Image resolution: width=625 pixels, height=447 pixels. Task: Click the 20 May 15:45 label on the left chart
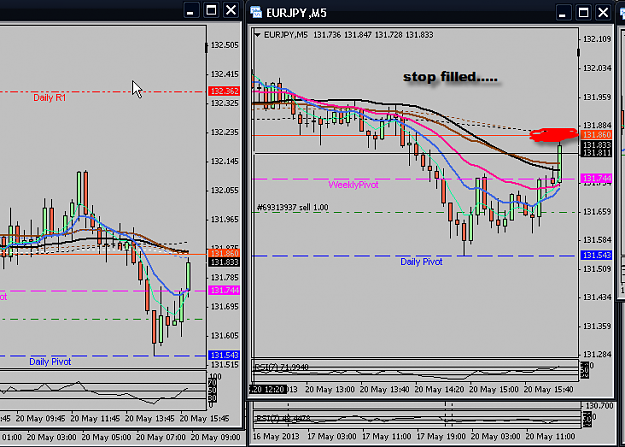tap(204, 419)
